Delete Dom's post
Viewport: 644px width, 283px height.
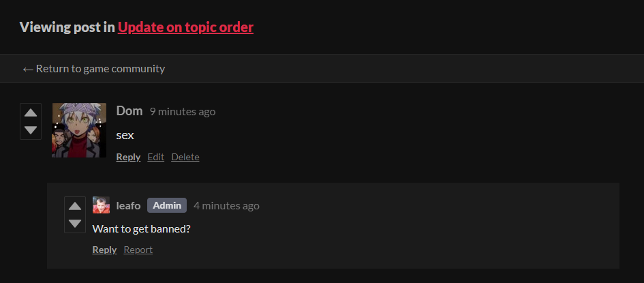tap(185, 157)
